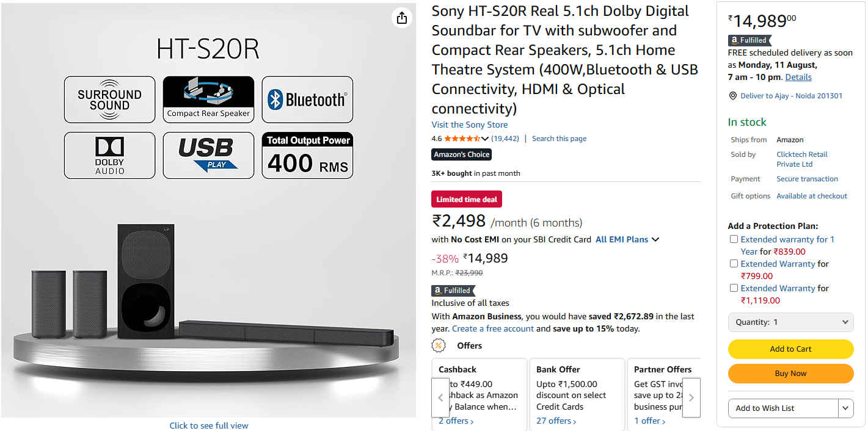Click the share icon on product image
868x431 pixels.
point(401,18)
